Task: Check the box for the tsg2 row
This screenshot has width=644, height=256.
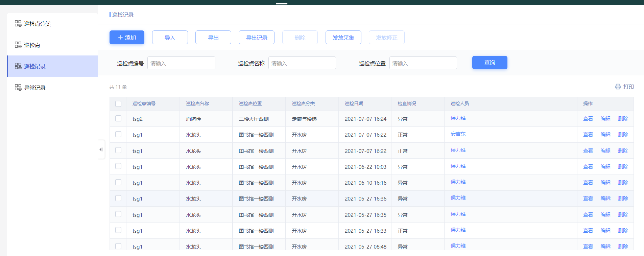Action: pyautogui.click(x=118, y=119)
